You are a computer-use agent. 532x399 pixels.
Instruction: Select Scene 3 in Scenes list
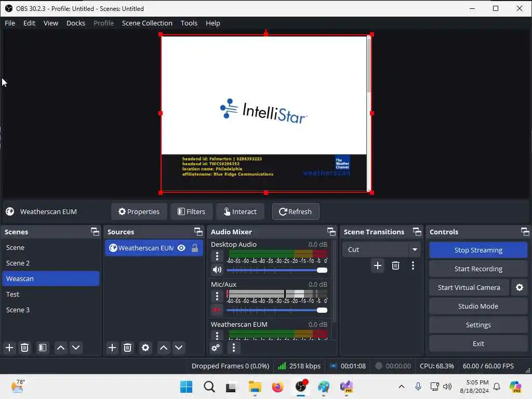pyautogui.click(x=51, y=310)
